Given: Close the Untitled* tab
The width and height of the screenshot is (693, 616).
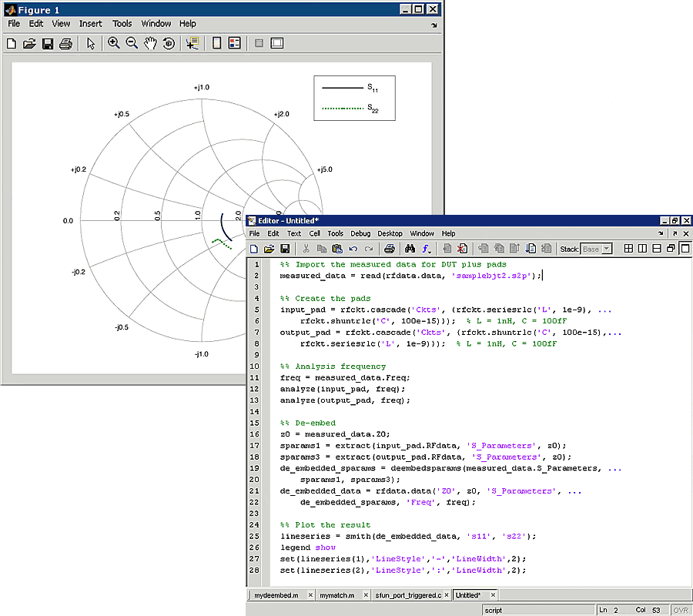Looking at the screenshot, I should [x=494, y=595].
